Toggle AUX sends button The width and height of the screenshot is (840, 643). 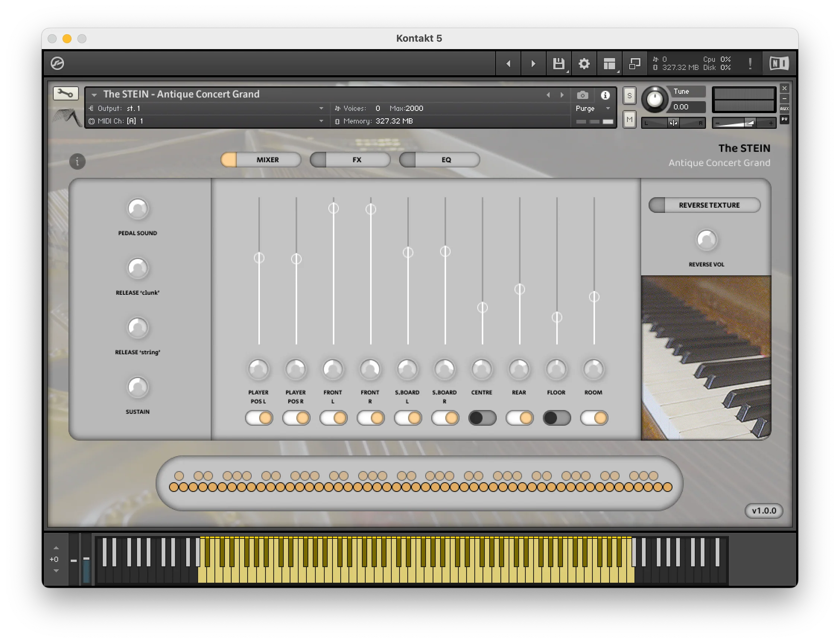coord(784,109)
